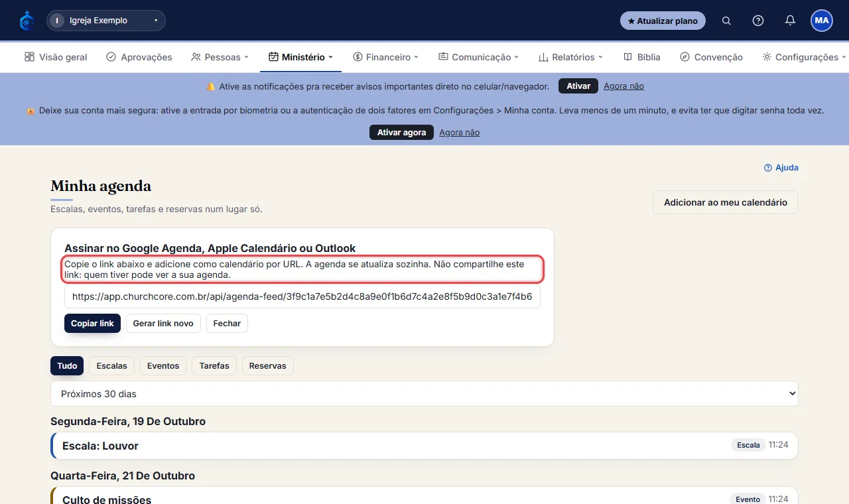This screenshot has width=849, height=504.
Task: Click the Atualizar plano button
Action: coord(663,21)
